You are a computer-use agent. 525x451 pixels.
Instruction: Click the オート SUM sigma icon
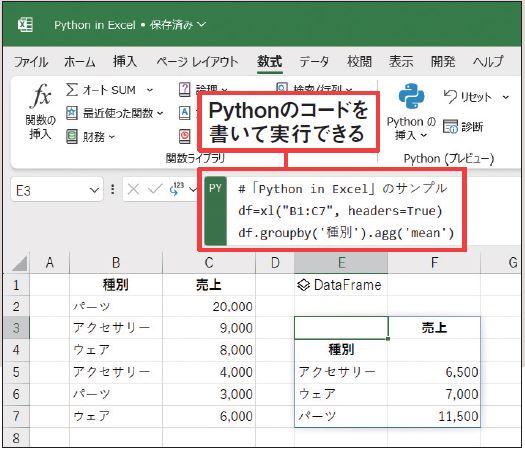click(72, 90)
